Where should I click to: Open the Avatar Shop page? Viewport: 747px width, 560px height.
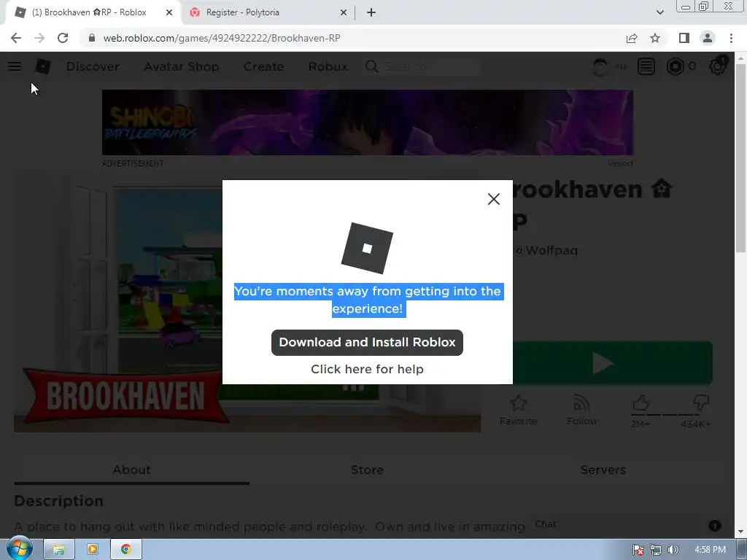pyautogui.click(x=182, y=66)
